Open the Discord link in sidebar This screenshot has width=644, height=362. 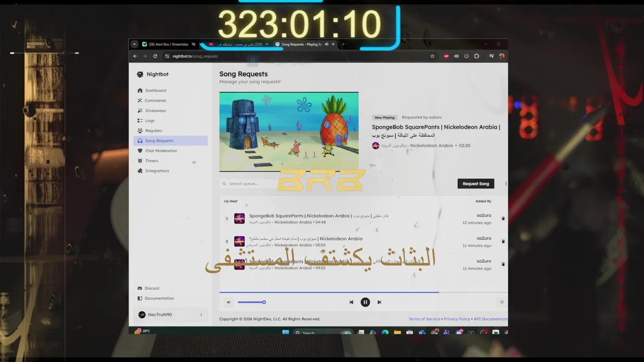pyautogui.click(x=171, y=288)
